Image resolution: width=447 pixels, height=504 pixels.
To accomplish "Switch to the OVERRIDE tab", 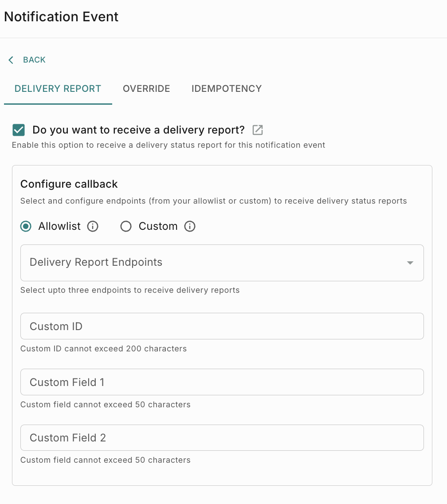I will pos(146,88).
